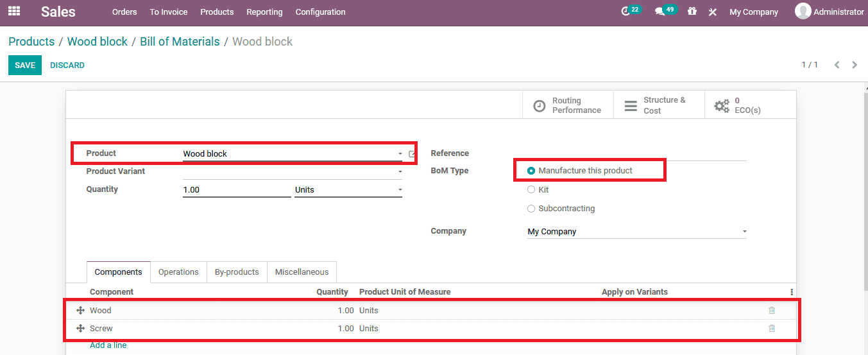Go to Products breadcrumb

(x=31, y=42)
